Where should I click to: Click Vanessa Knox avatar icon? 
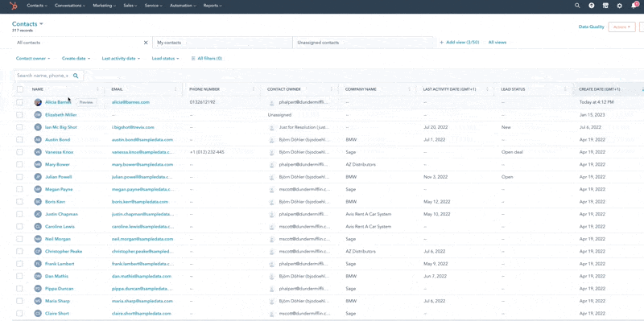(38, 152)
